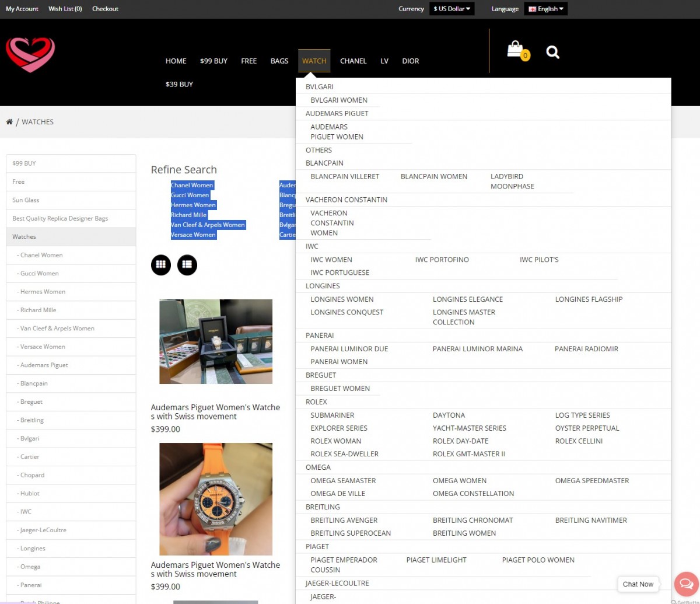Click Hermes Women in Refine Search
Image resolution: width=700 pixels, height=604 pixels.
click(193, 205)
